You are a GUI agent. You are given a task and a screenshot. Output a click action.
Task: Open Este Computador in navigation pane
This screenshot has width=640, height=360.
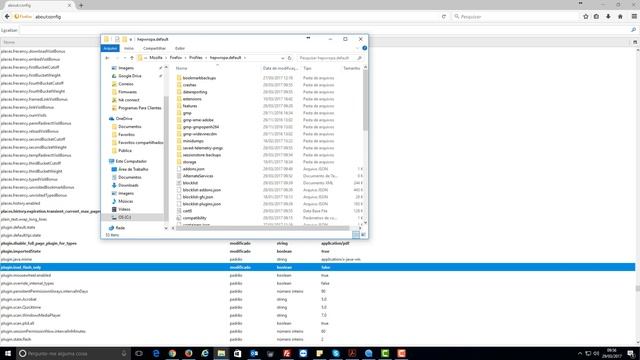[x=131, y=161]
